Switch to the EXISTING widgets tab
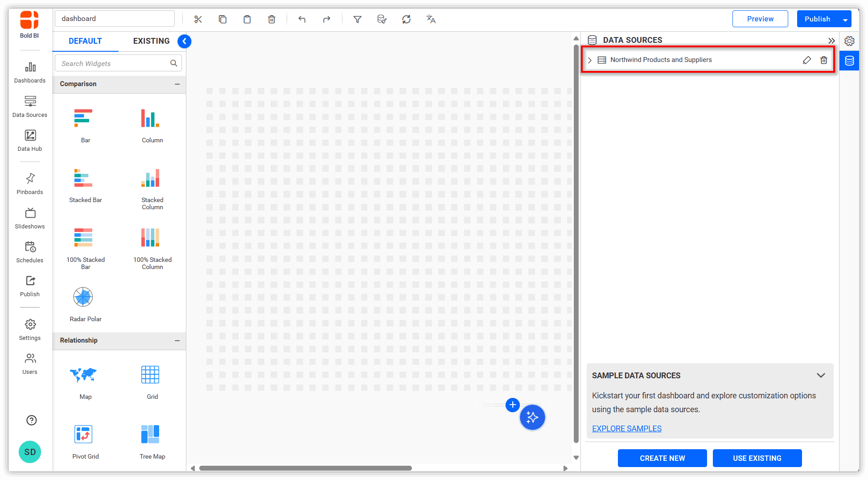This screenshot has height=480, width=868. [151, 41]
